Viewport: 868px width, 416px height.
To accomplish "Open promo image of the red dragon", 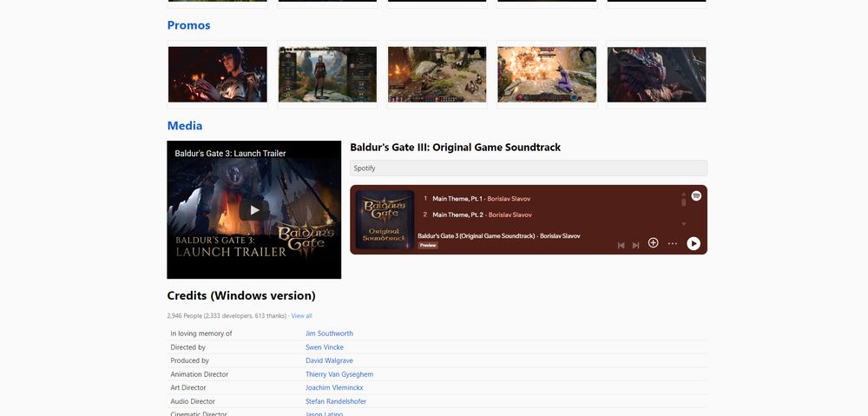I will tap(656, 74).
